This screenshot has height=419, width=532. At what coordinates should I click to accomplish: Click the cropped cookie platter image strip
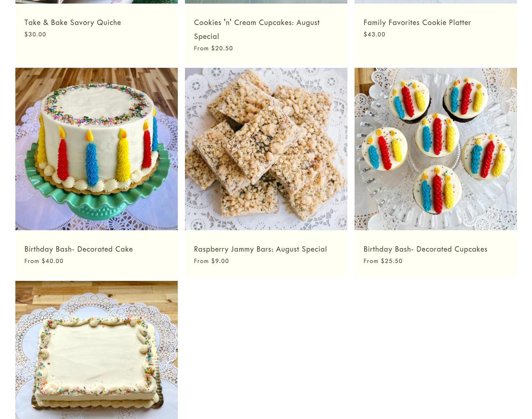pos(436,2)
